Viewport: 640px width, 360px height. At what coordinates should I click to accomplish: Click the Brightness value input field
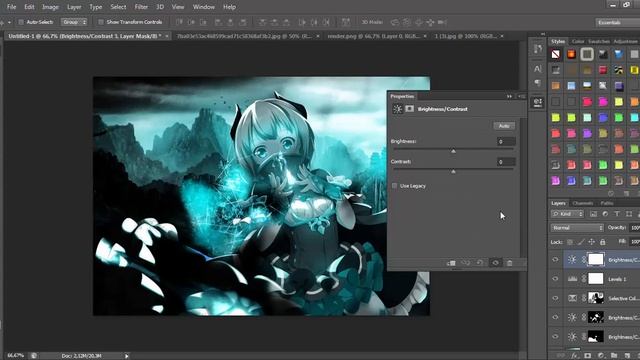[506, 142]
